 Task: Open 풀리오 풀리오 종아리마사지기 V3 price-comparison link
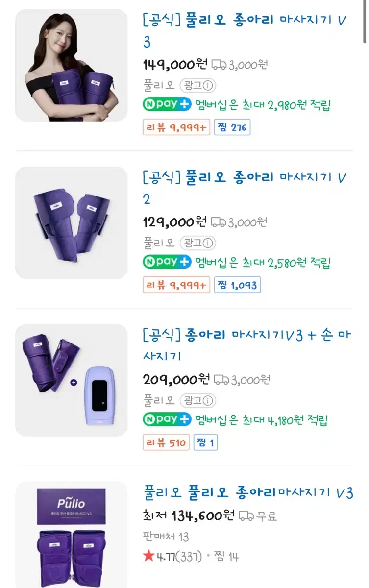248,492
